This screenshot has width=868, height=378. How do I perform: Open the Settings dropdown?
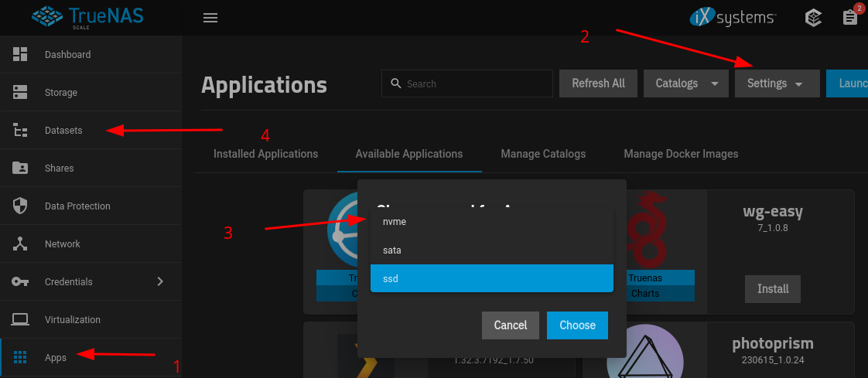(x=777, y=83)
